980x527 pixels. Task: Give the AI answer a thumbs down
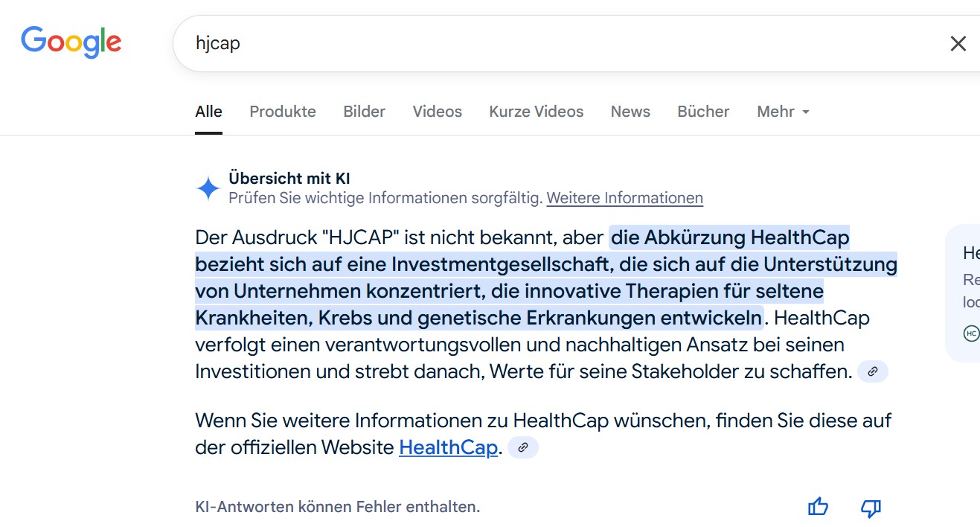coord(871,508)
